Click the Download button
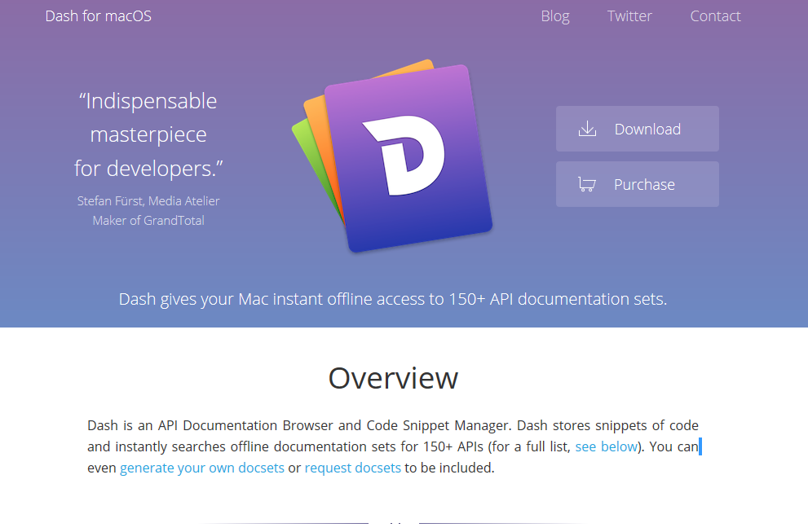 pos(638,129)
